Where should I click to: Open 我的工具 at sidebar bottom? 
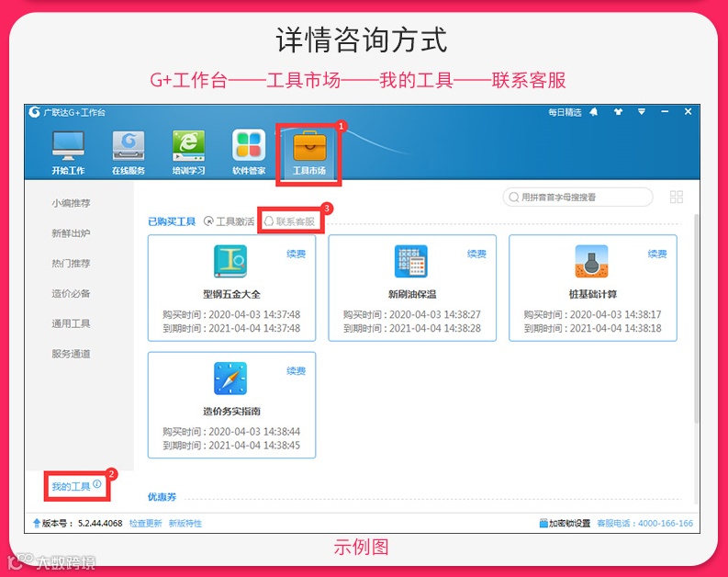71,486
